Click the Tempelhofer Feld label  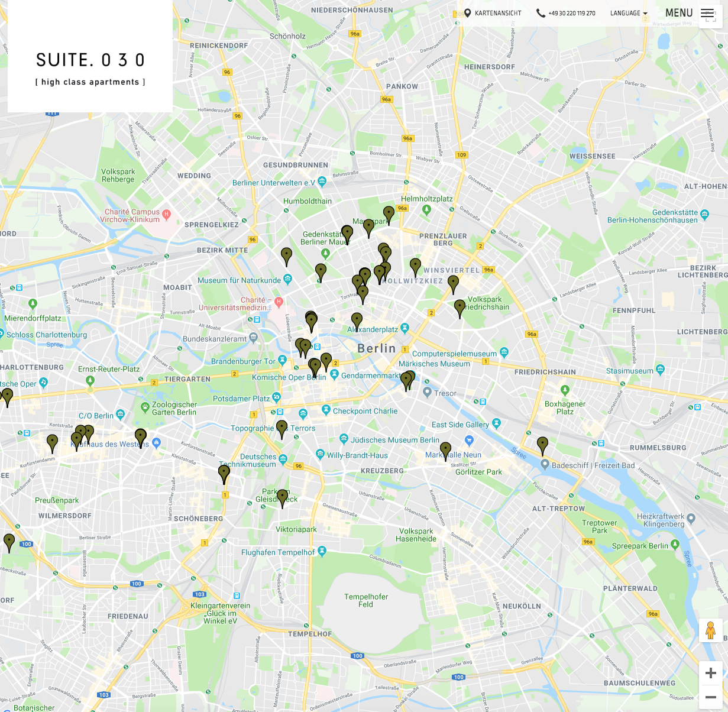coord(366,600)
